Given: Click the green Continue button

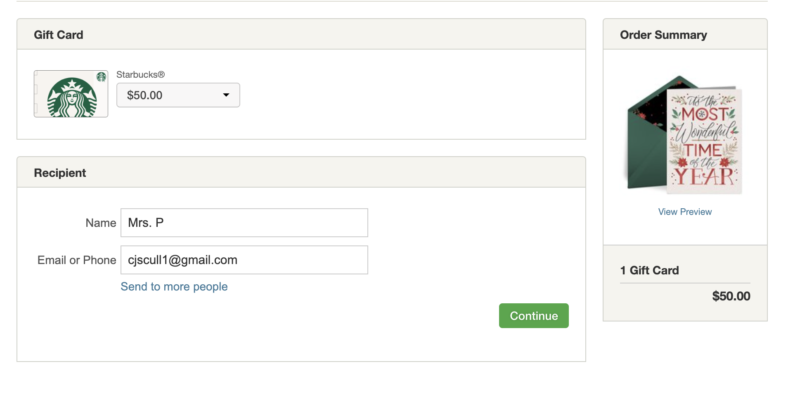Looking at the screenshot, I should [x=534, y=316].
